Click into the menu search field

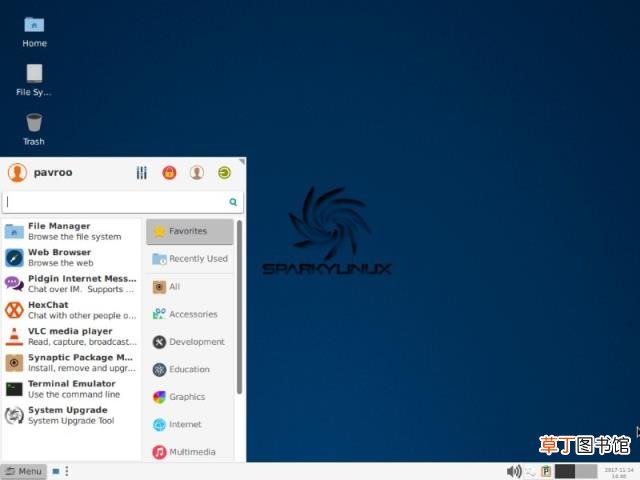(122, 202)
